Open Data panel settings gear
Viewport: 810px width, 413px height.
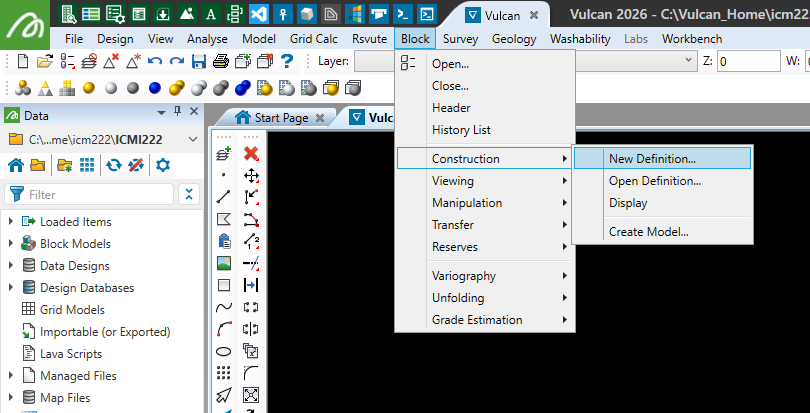tap(163, 165)
